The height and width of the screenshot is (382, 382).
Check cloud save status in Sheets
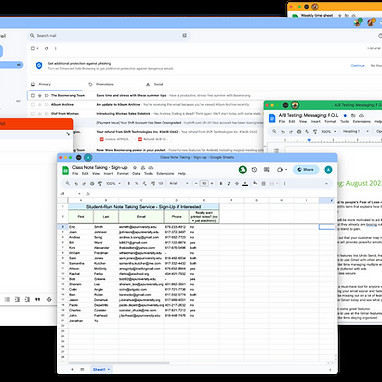tap(151, 168)
